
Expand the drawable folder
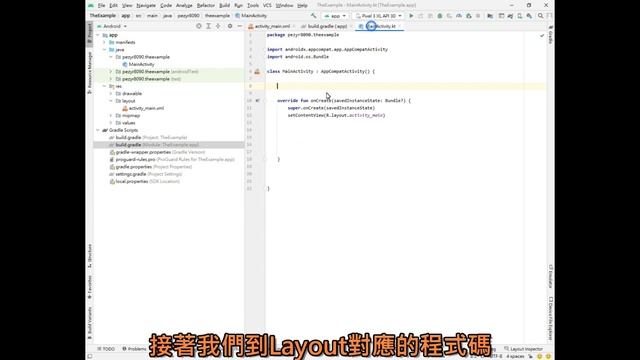(x=111, y=93)
